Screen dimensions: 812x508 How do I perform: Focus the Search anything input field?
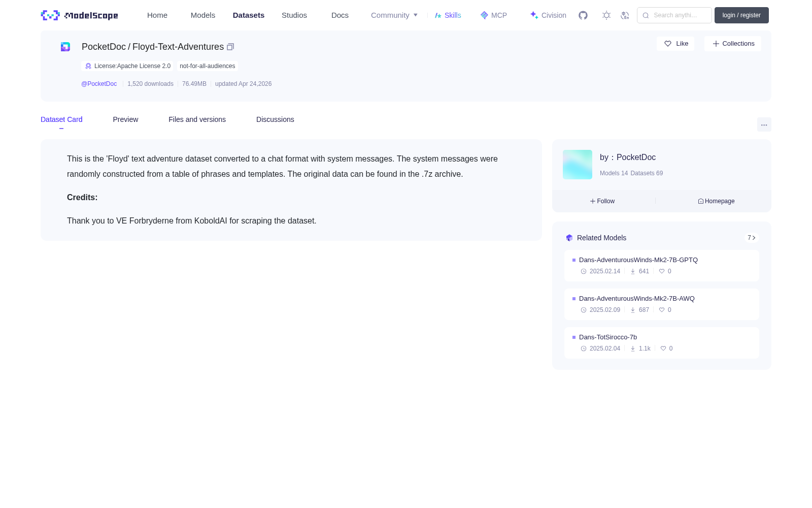coord(674,15)
